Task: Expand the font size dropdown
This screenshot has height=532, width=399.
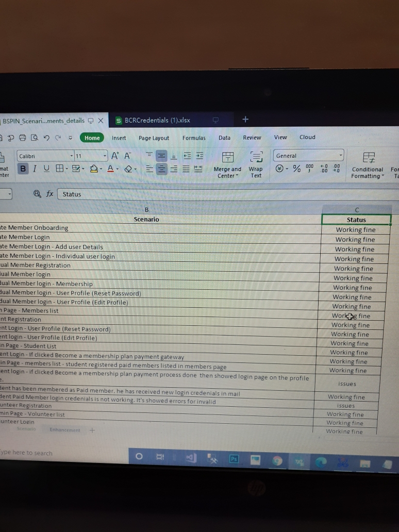Action: click(x=105, y=156)
